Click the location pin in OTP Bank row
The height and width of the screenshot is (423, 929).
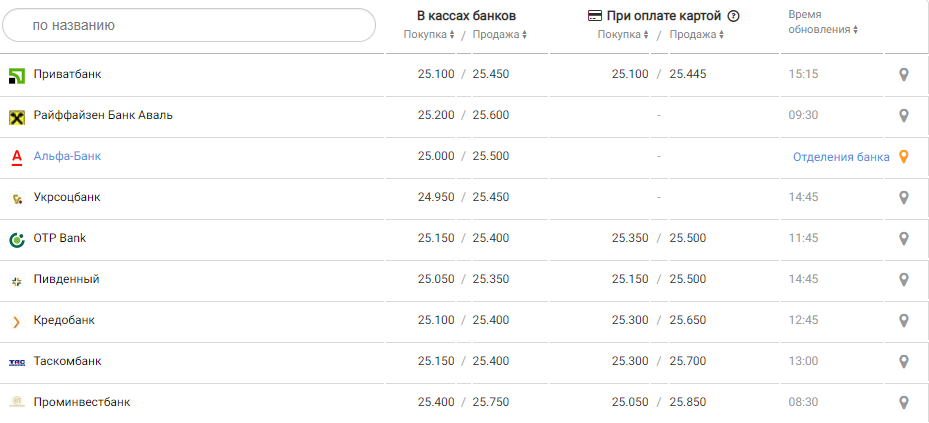click(x=903, y=239)
